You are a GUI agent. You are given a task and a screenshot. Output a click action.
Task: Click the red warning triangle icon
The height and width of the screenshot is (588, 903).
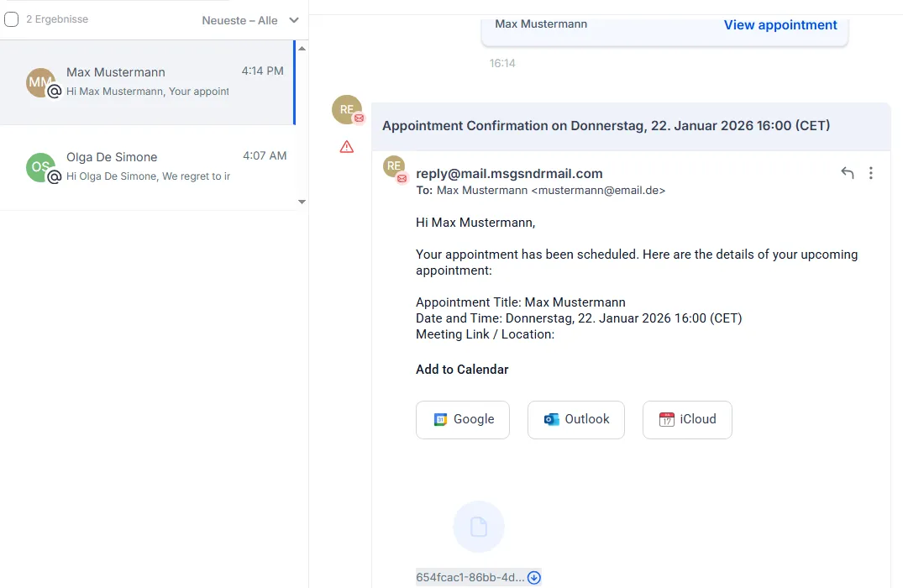point(347,147)
